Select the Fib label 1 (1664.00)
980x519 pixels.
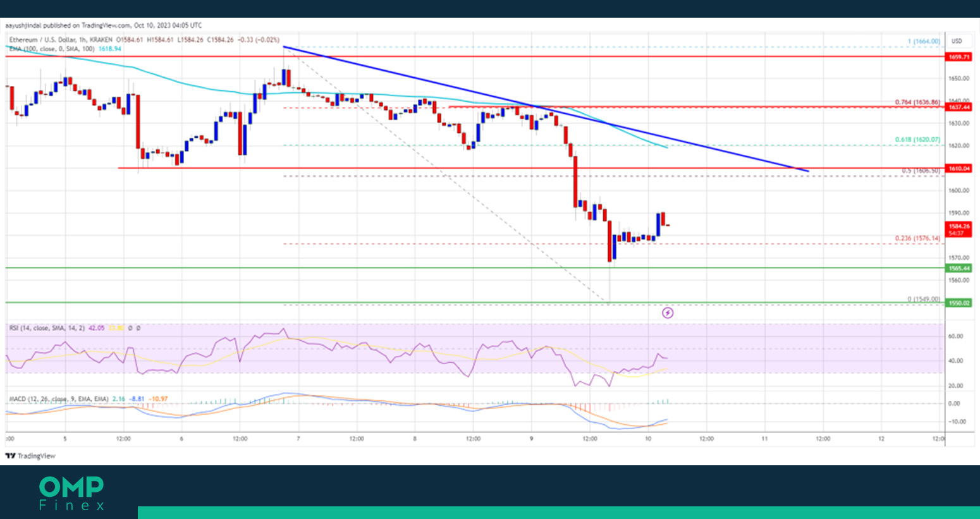tap(924, 42)
